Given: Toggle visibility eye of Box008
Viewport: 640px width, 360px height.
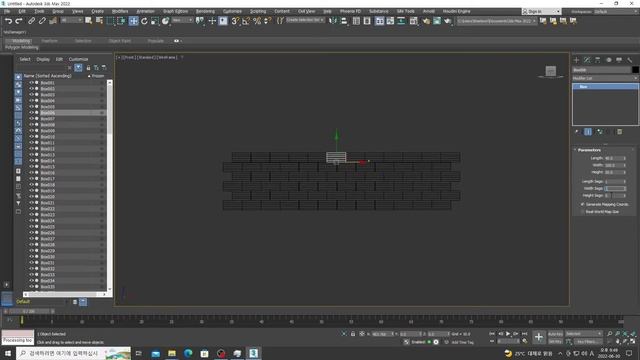Looking at the screenshot, I should pyautogui.click(x=31, y=125).
